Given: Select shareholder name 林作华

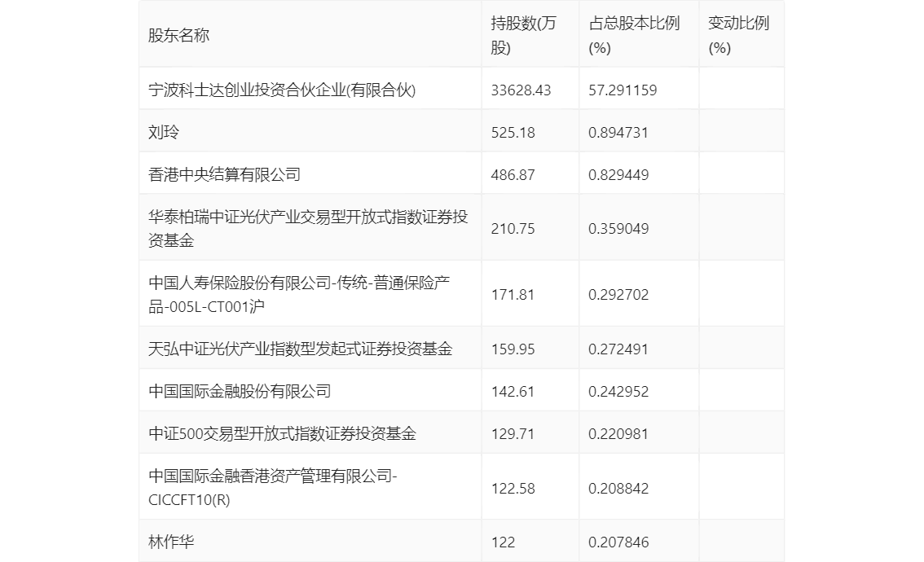Looking at the screenshot, I should coord(171,542).
